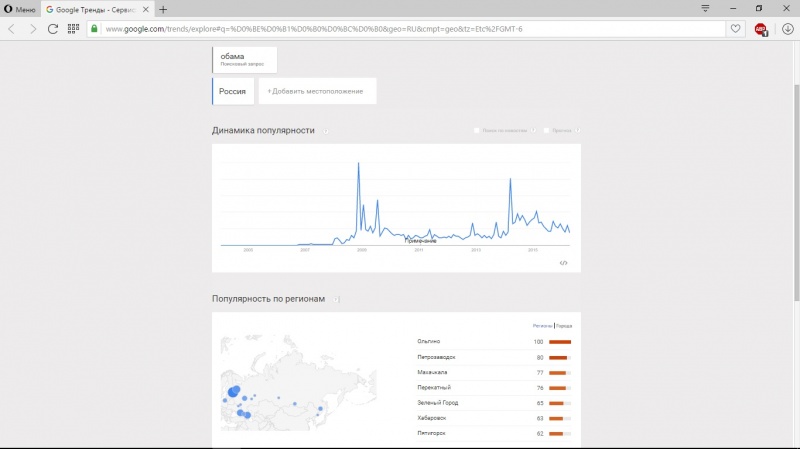
Task: Open help icon next to Динамика популярности
Action: (326, 131)
